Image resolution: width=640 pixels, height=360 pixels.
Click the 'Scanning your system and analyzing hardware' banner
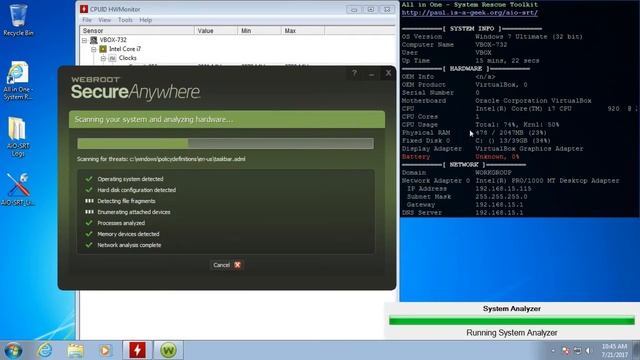[227, 119]
